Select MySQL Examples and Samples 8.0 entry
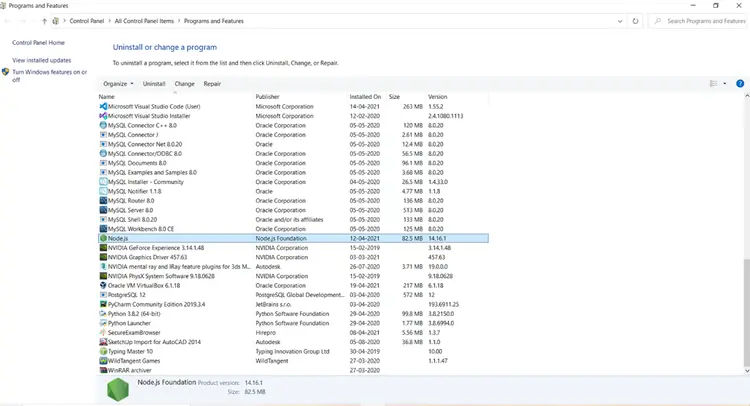The height and width of the screenshot is (406, 750). 293,173
